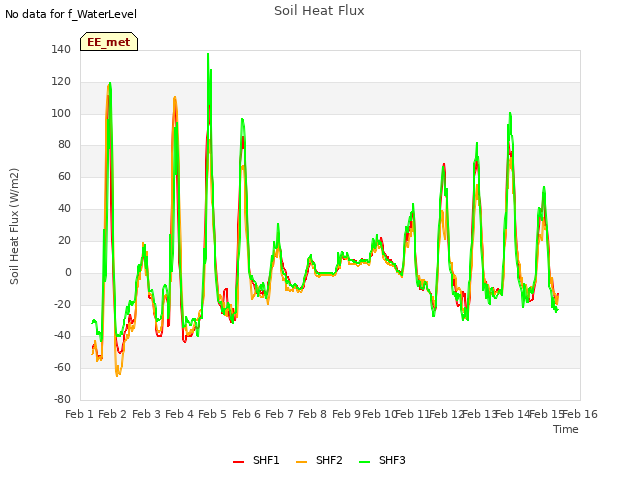This screenshot has height=480, width=640.
Task: Click the 'Feb 8' x-axis tick label
Action: [x=313, y=414]
